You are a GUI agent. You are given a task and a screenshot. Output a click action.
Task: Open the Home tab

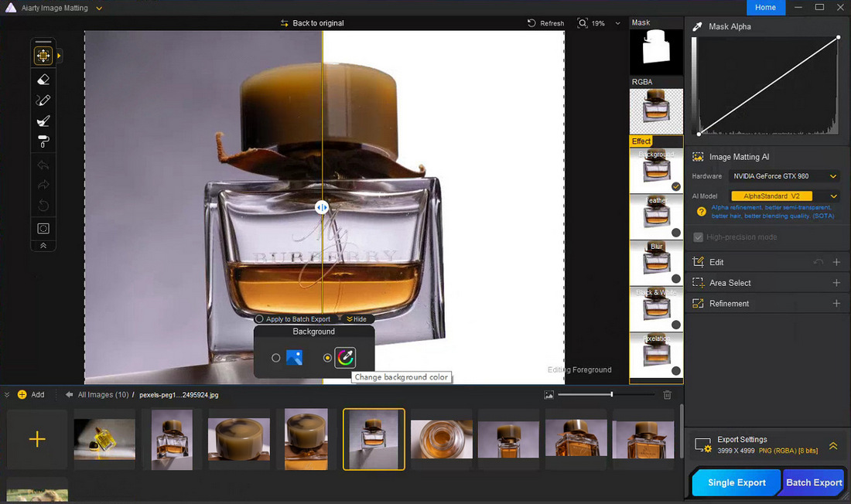click(765, 7)
